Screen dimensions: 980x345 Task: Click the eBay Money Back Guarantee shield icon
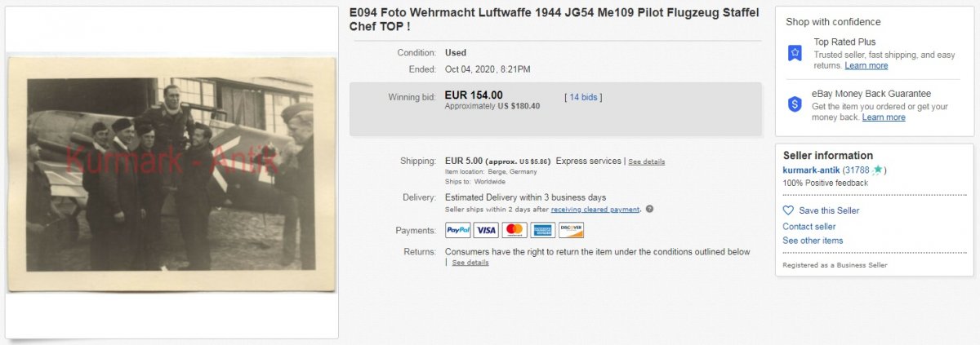pyautogui.click(x=794, y=104)
